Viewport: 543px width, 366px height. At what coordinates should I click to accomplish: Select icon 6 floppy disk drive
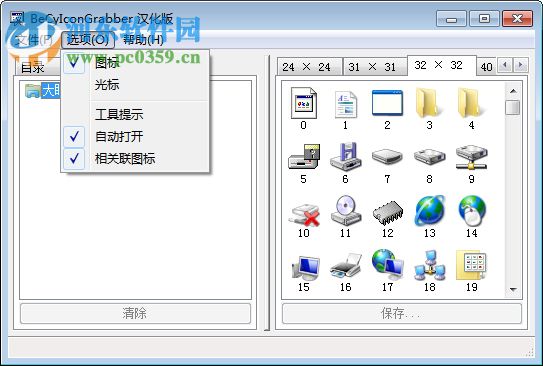(346, 157)
